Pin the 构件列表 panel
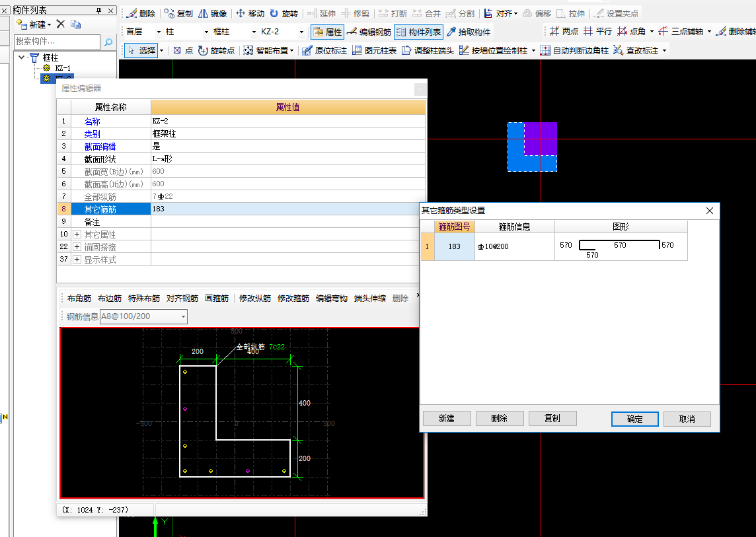Screen dimensions: 756x537 click(99, 10)
